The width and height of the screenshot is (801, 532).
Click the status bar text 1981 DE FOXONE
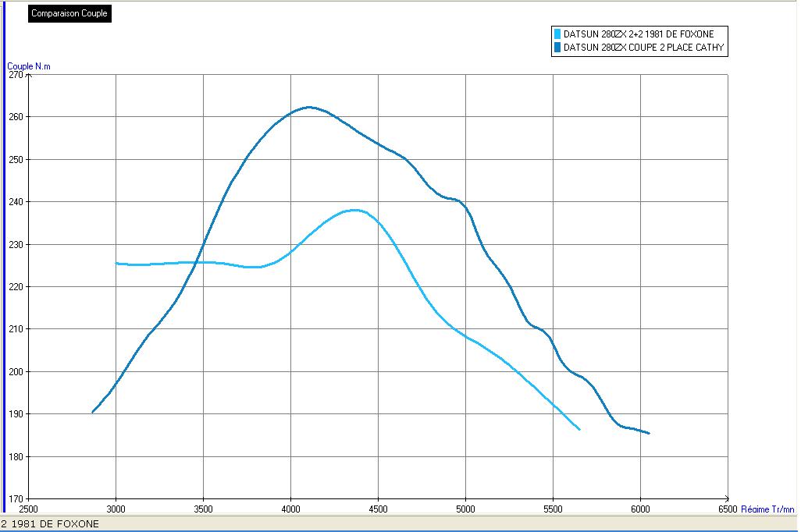click(50, 524)
